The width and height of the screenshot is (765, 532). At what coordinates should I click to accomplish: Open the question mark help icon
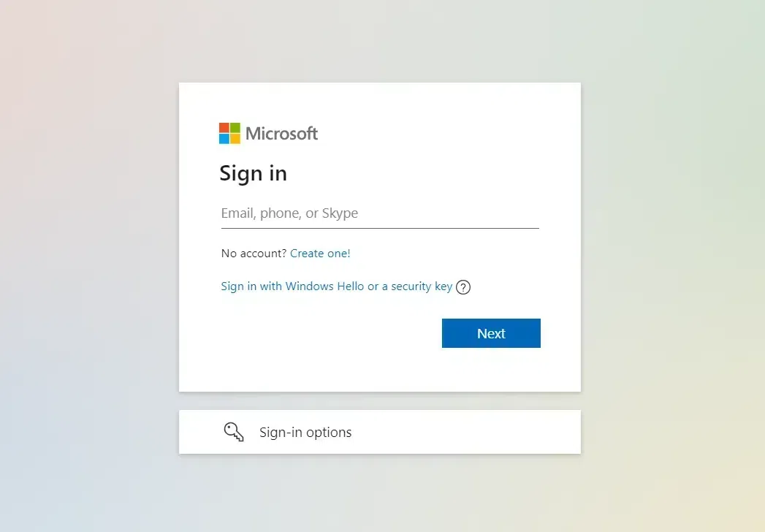coord(463,287)
